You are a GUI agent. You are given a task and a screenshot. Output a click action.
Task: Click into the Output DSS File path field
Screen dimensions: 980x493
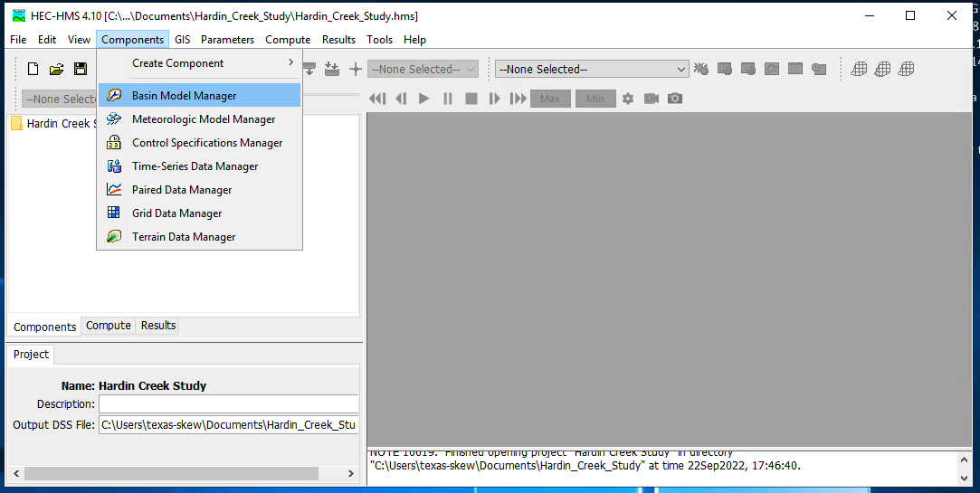[229, 425]
